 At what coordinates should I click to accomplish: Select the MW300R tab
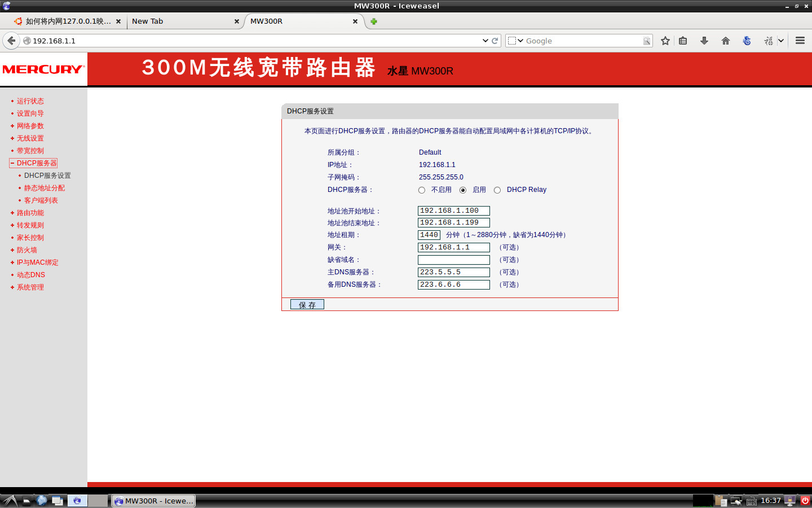[x=303, y=21]
